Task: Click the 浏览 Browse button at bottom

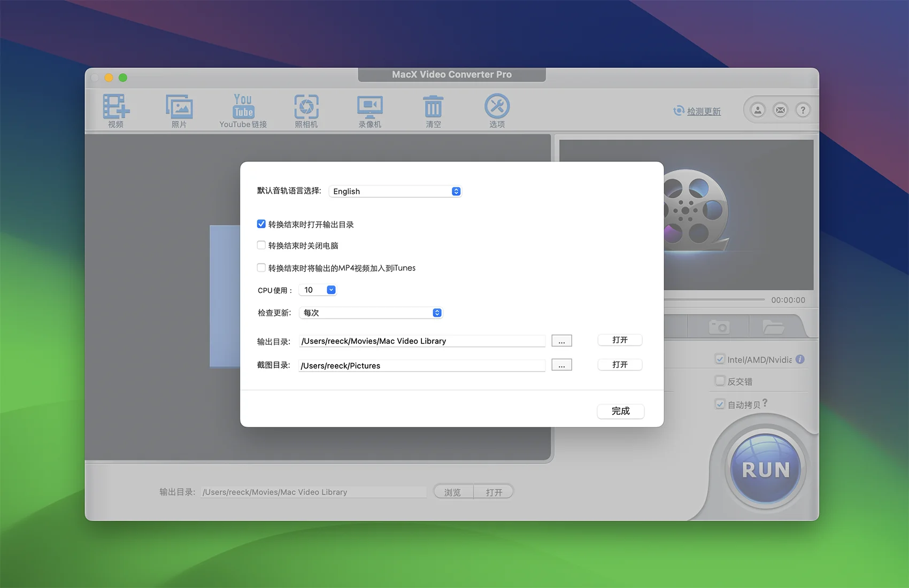Action: (x=453, y=492)
